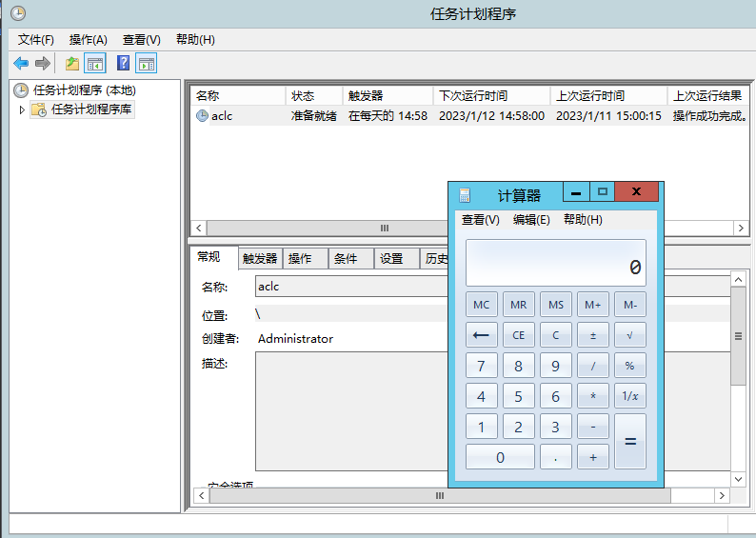756x538 pixels.
Task: Click calculator digit 7 button
Action: click(x=481, y=366)
